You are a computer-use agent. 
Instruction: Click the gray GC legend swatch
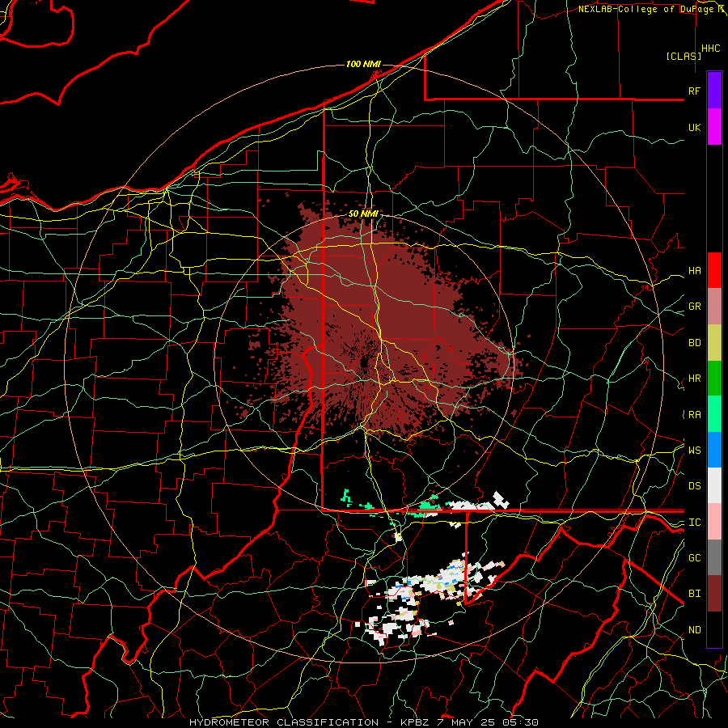pyautogui.click(x=714, y=557)
